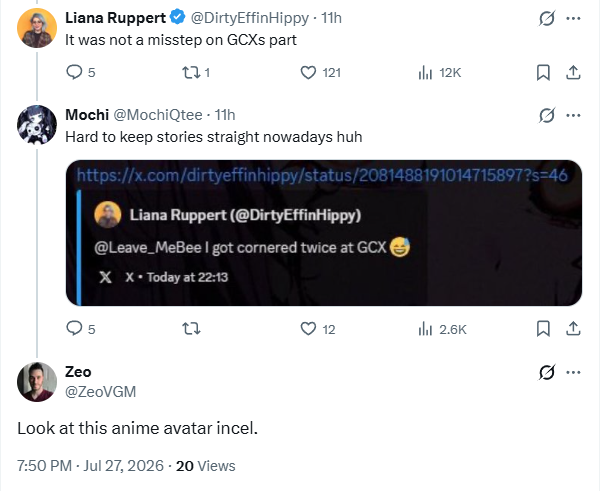Viewport: 600px width, 491px height.
Task: Open more options menu on Mochi's tweet
Action: pos(573,115)
